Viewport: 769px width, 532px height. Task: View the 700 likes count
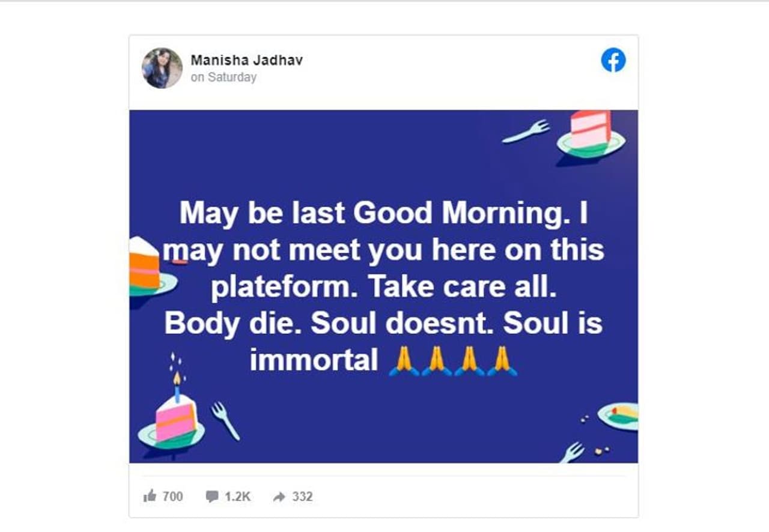(173, 497)
